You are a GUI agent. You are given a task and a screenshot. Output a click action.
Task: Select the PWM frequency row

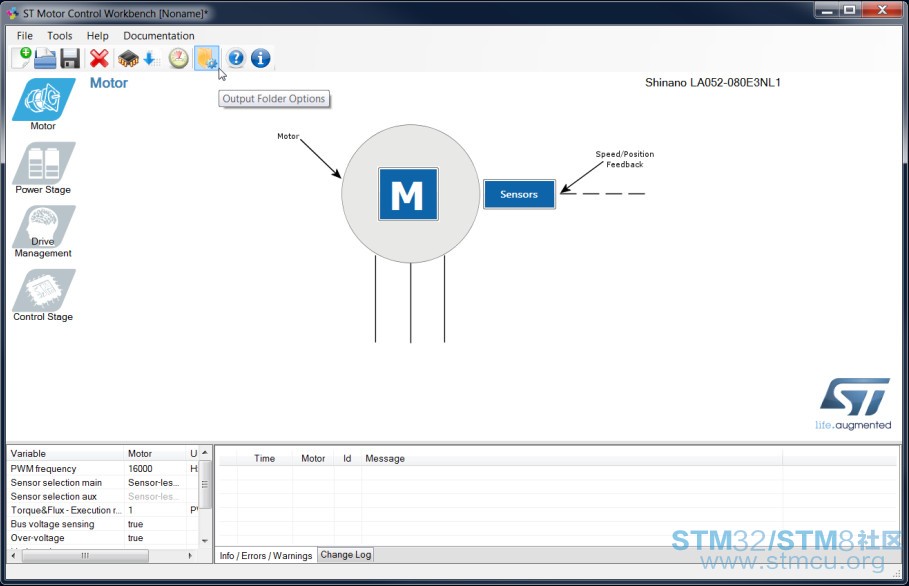(103, 468)
